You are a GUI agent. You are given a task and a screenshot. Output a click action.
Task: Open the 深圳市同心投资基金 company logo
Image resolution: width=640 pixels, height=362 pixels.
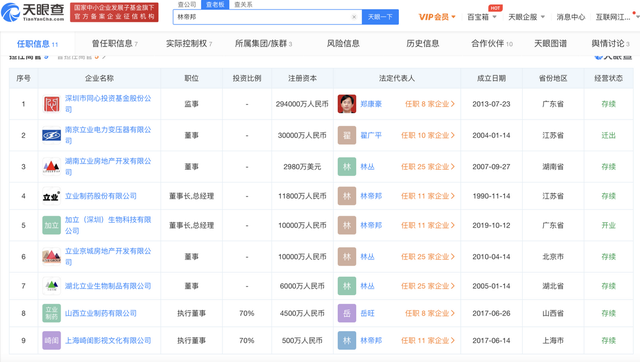(51, 104)
